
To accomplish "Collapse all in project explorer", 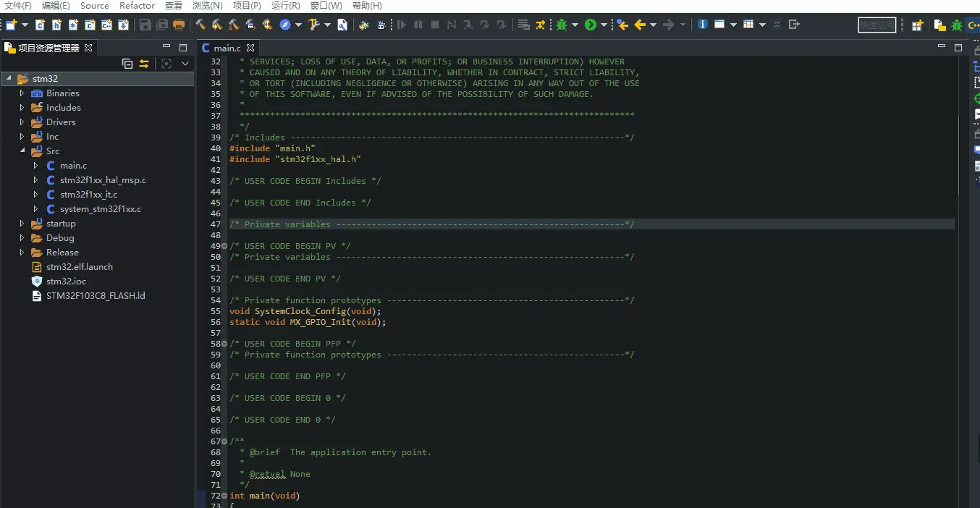I will click(x=127, y=64).
